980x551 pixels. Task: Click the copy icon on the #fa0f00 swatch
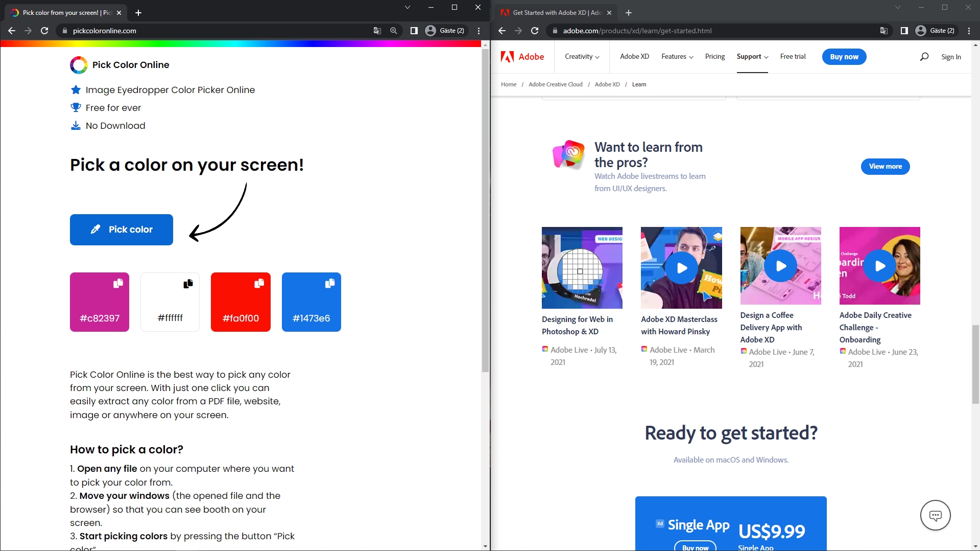tap(259, 284)
